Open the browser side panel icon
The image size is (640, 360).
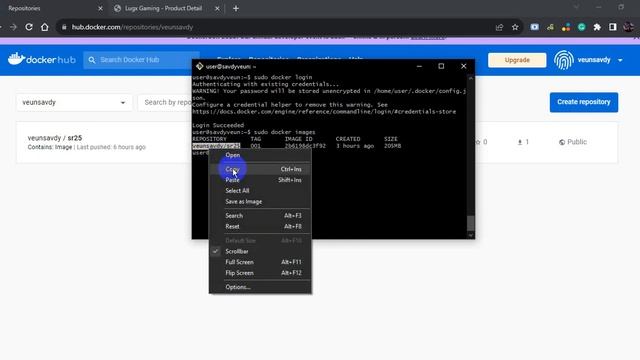[x=613, y=27]
